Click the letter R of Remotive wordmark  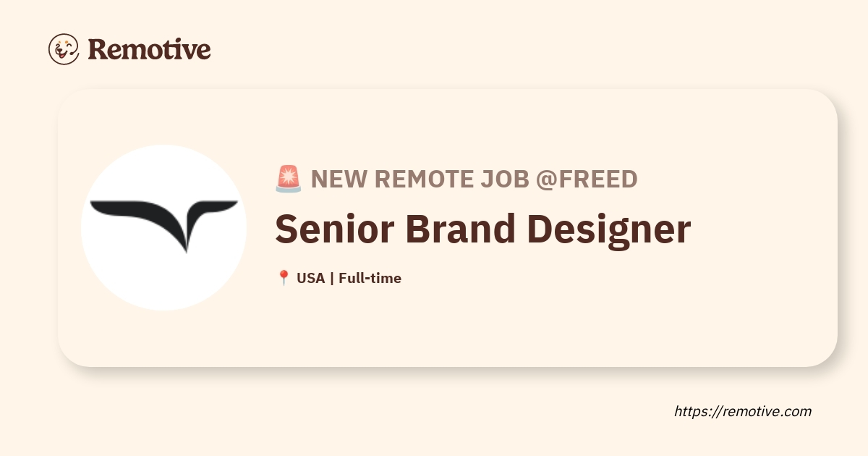(x=98, y=49)
